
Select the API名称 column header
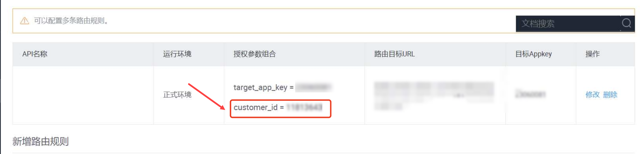(35, 54)
